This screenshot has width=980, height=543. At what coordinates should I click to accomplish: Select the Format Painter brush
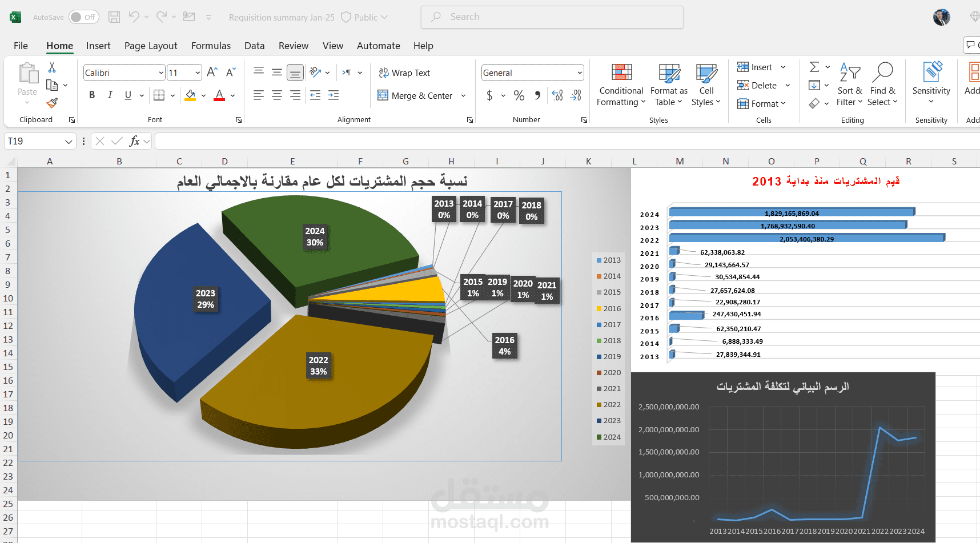(52, 103)
